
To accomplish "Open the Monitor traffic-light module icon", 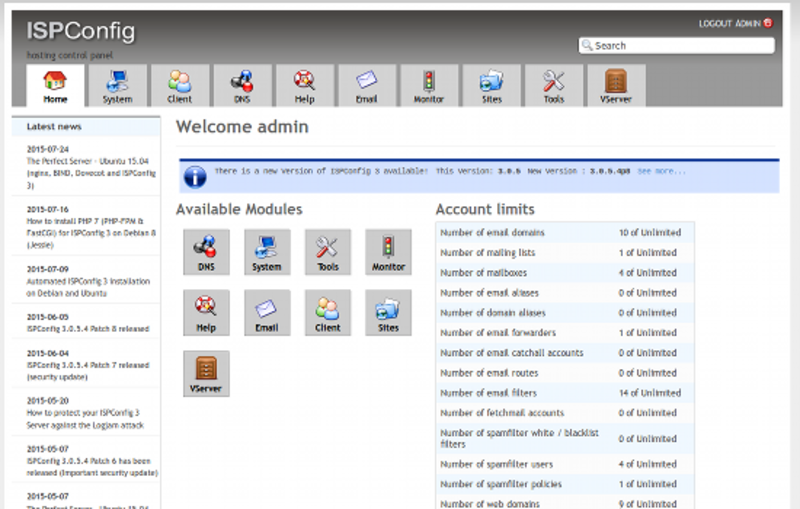I will point(388,252).
